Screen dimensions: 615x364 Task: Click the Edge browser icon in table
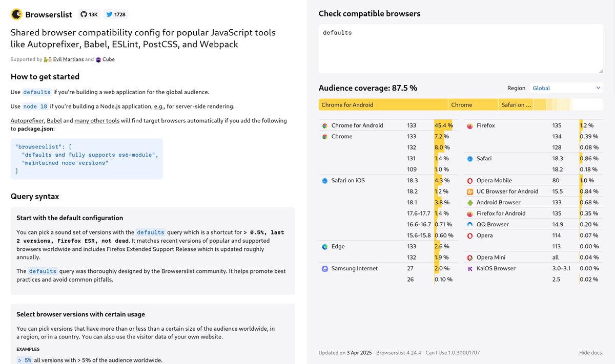point(324,246)
